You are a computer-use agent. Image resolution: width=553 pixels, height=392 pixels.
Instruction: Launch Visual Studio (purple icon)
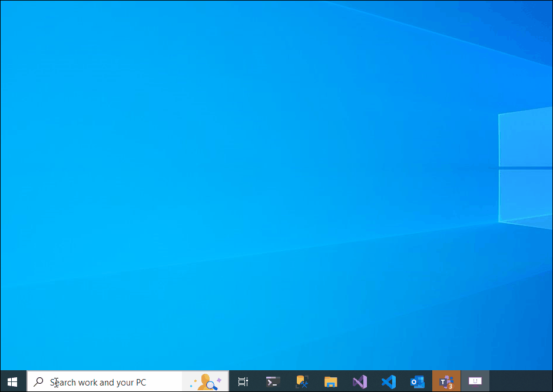click(359, 381)
